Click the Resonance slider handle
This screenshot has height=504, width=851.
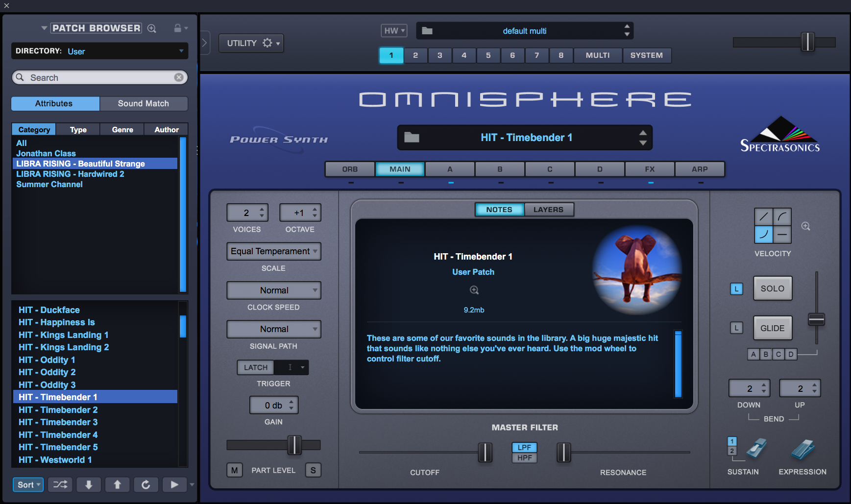(564, 453)
